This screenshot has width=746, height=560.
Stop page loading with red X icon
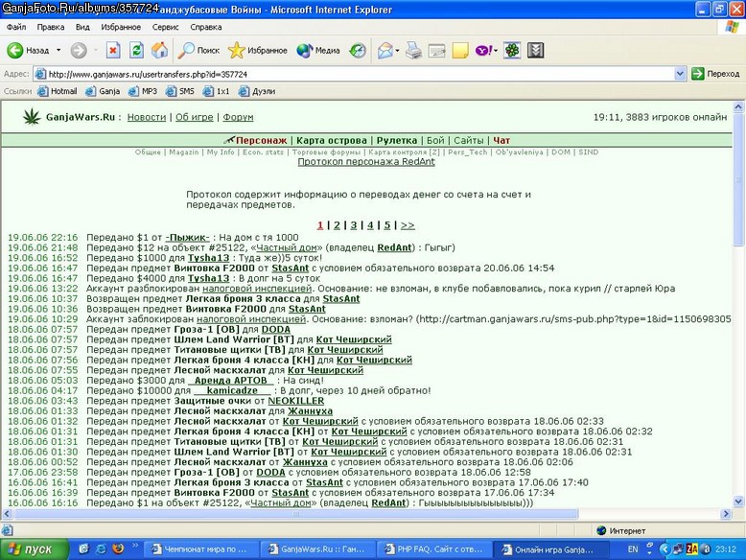(x=113, y=51)
